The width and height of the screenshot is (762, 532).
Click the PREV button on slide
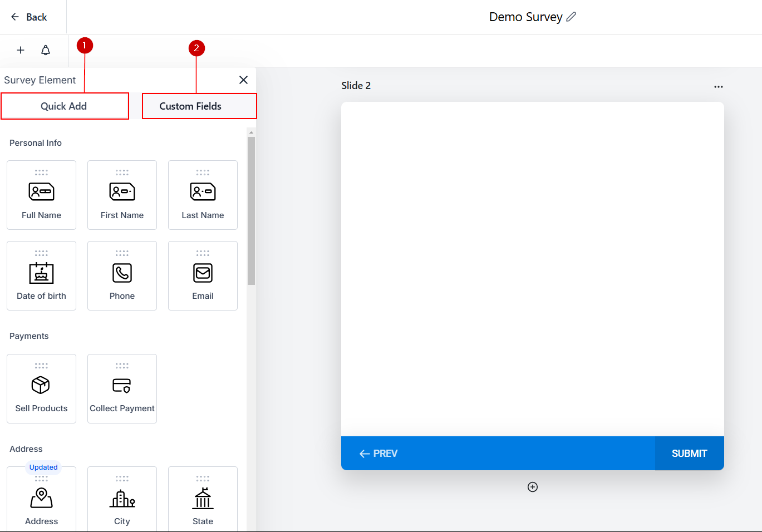pos(378,454)
